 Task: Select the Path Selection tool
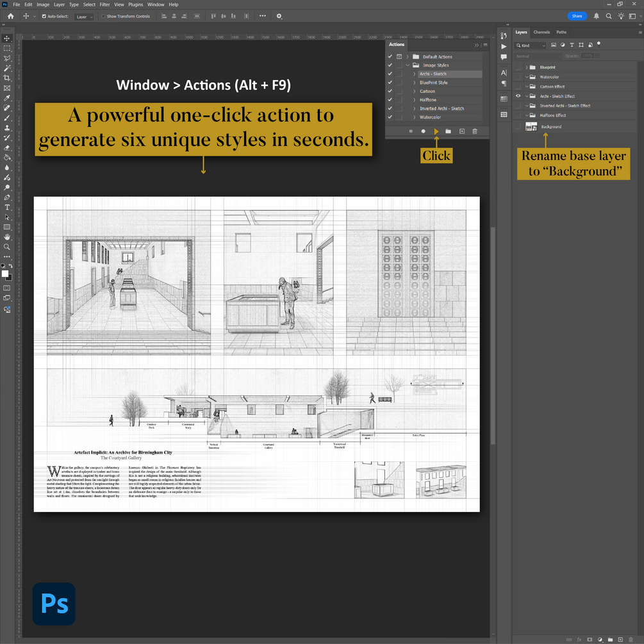click(x=7, y=217)
